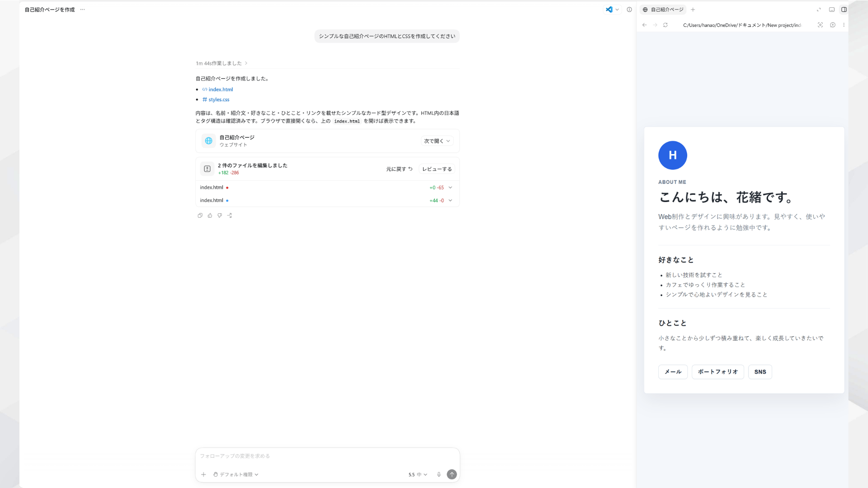Select the 自己紹介ページ preview tab
Screen dimensions: 868x488
click(x=663, y=9)
